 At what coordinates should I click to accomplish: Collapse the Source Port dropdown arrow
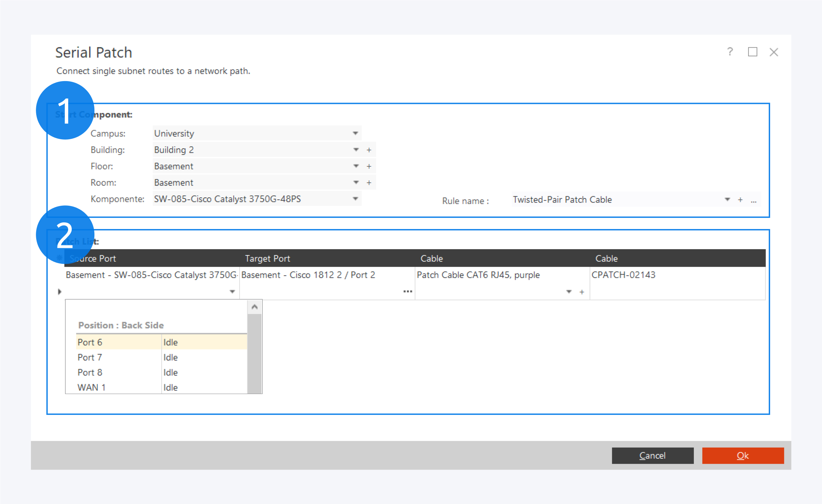coord(232,292)
